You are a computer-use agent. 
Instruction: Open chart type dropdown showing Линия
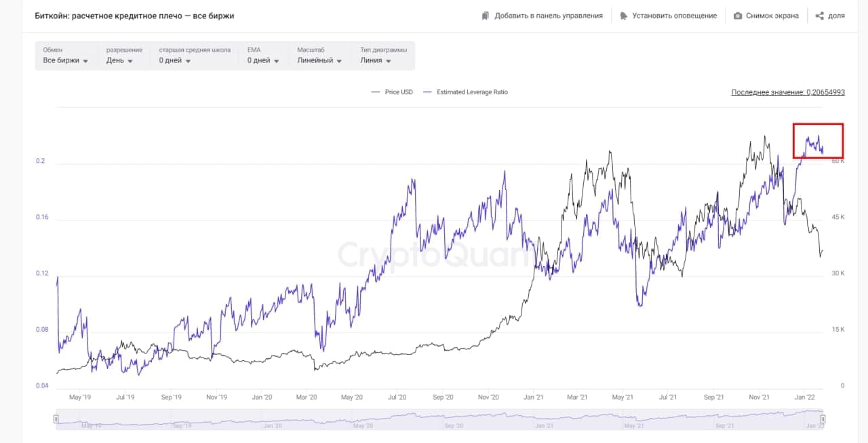(x=376, y=60)
